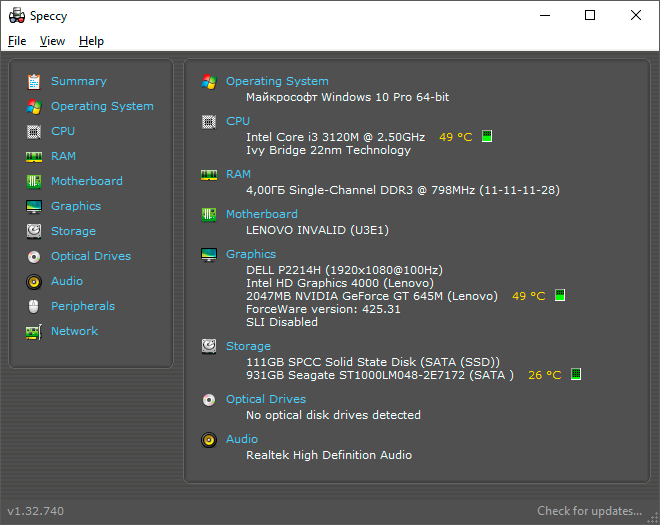Select Summary in the sidebar
Viewport: 660px width, 525px height.
[79, 81]
